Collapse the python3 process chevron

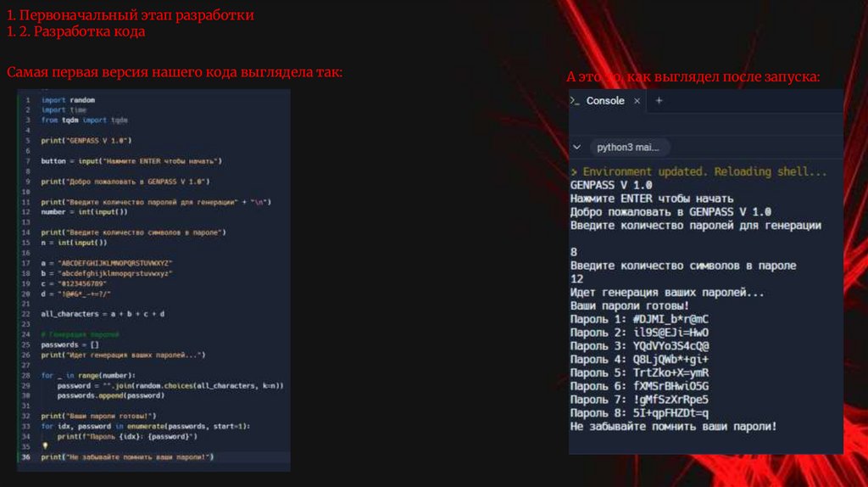click(x=577, y=147)
